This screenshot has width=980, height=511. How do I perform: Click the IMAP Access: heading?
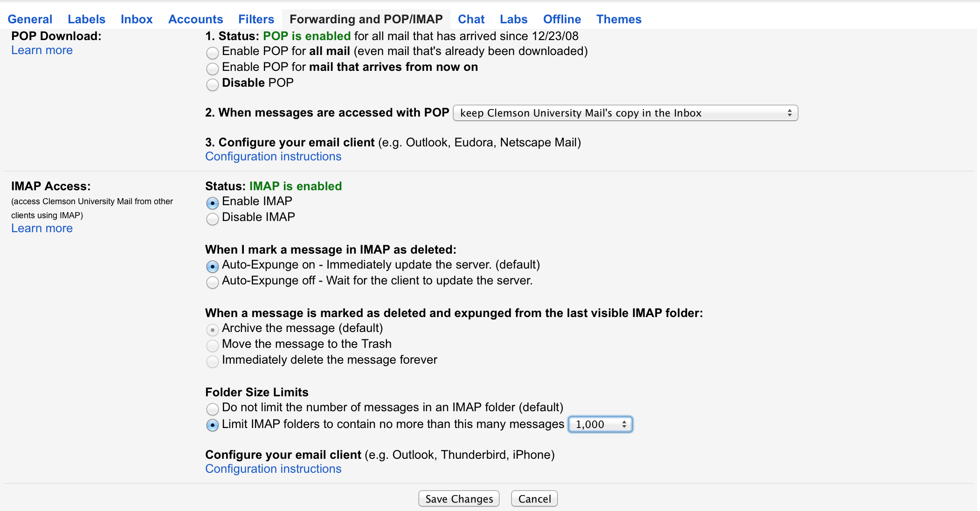51,186
